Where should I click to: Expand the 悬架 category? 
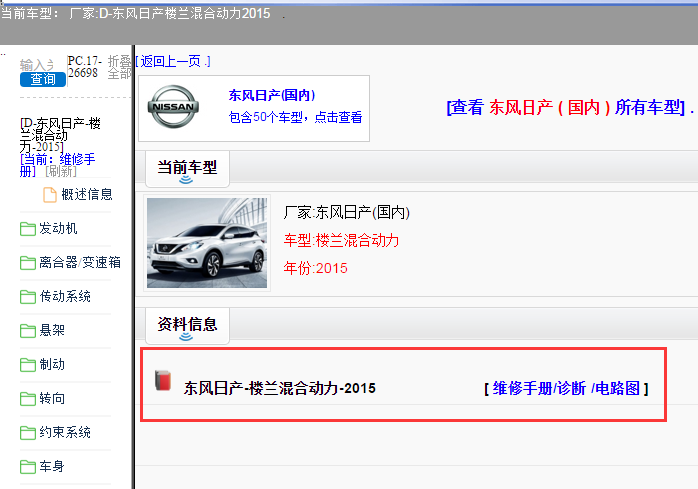tap(52, 330)
